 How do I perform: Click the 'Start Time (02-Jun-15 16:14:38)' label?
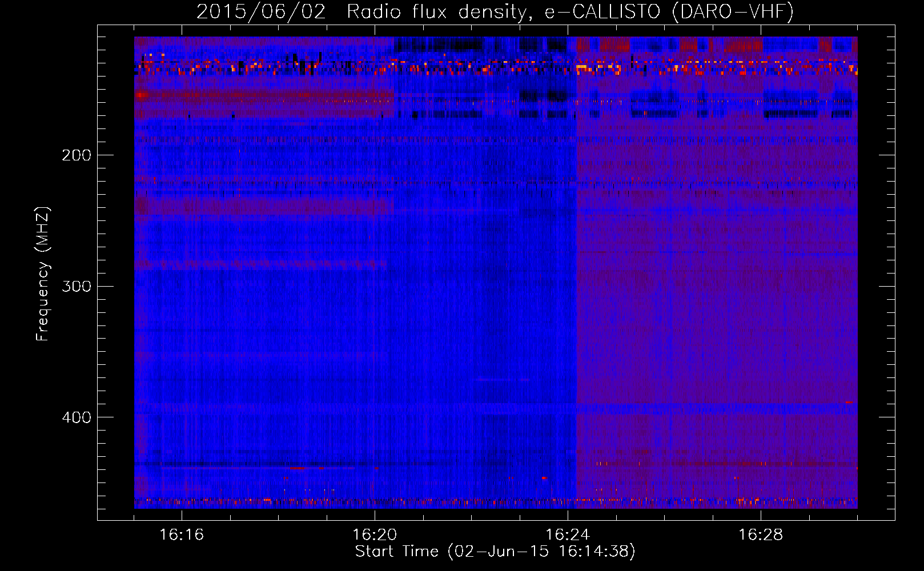coord(495,552)
